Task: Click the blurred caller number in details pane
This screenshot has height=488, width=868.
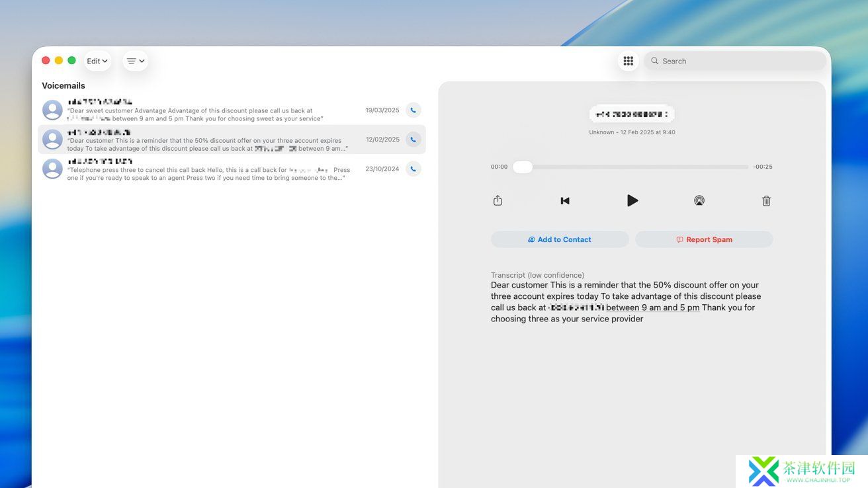Action: click(632, 114)
